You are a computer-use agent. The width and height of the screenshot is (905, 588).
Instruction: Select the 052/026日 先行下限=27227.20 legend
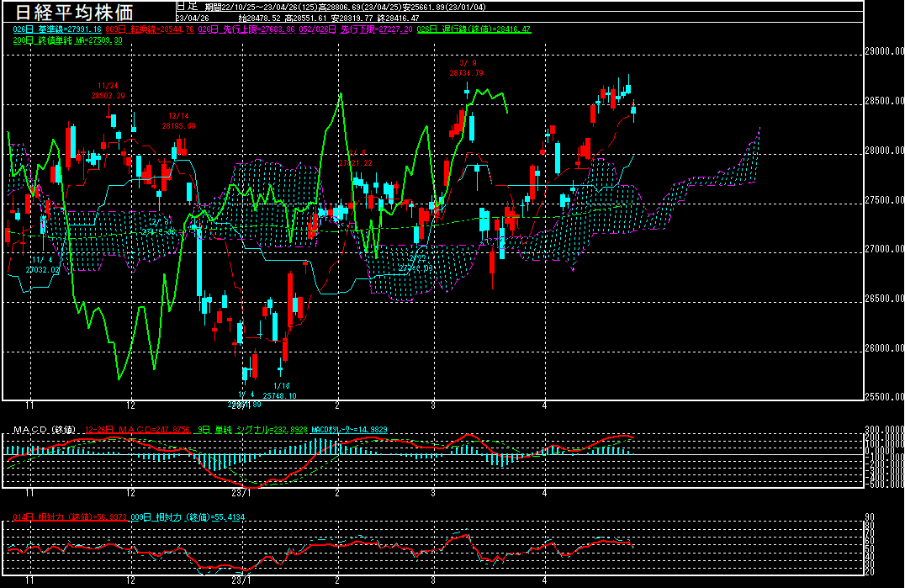(356, 29)
